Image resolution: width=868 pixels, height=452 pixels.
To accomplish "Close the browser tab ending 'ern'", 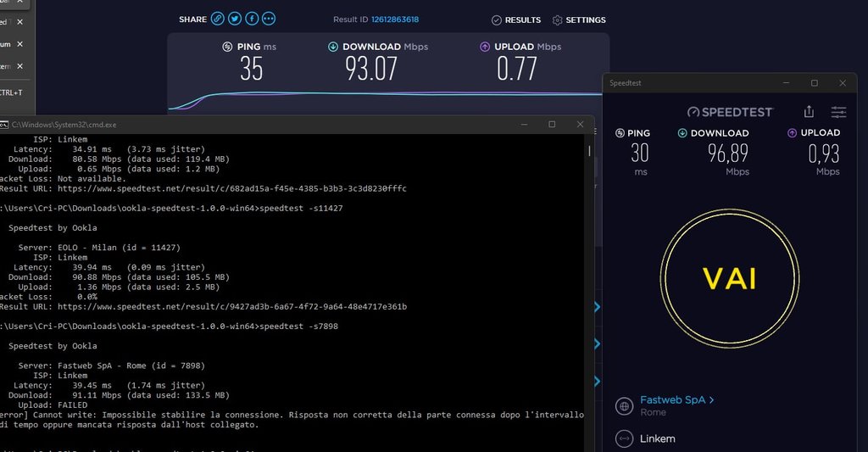I will [20, 66].
